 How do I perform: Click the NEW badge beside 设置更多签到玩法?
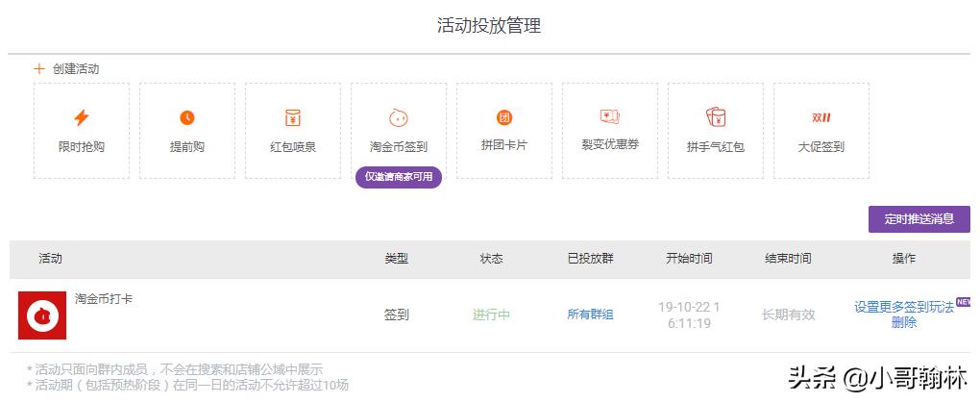click(x=963, y=302)
